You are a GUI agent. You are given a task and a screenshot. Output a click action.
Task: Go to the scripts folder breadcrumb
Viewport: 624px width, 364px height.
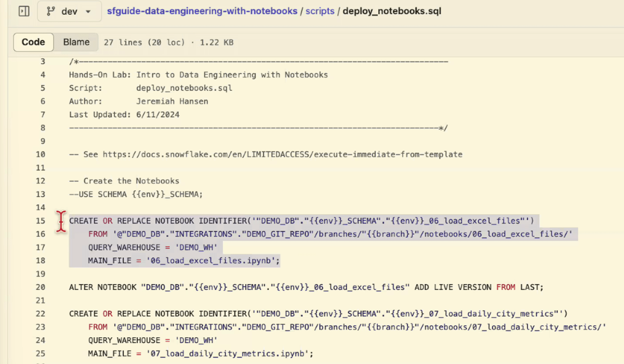click(320, 11)
